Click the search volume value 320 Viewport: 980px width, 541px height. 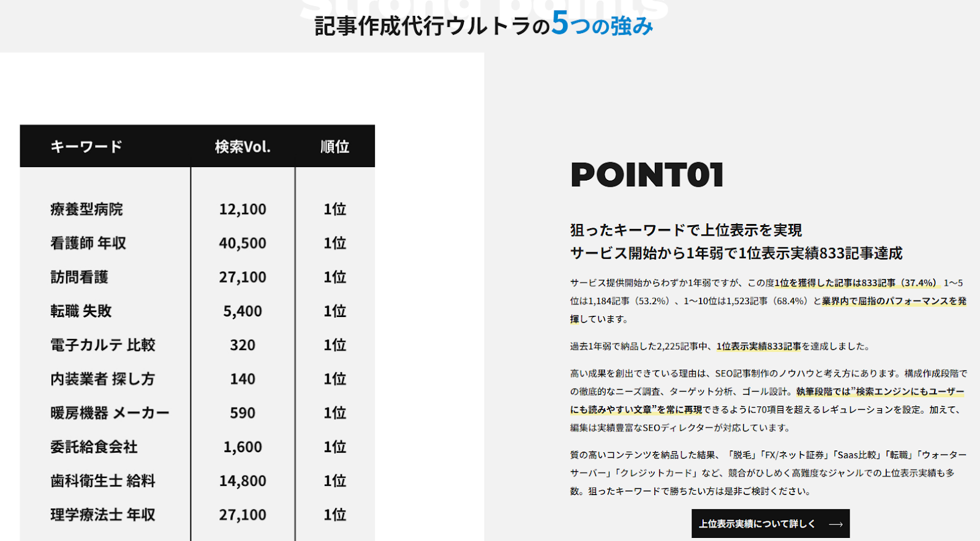[x=243, y=345]
